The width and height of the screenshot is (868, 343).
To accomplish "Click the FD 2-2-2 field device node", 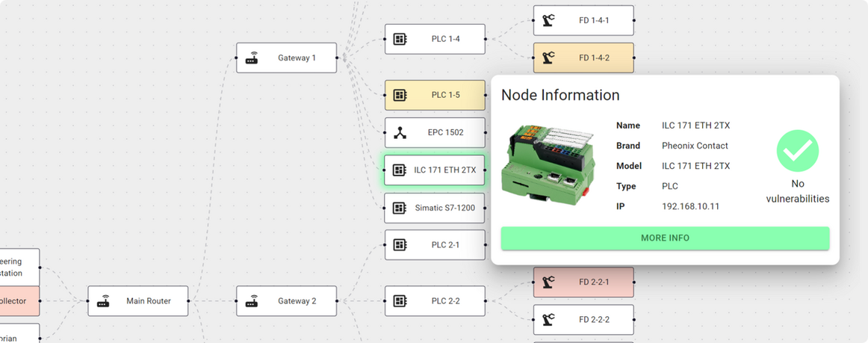I will pos(583,320).
